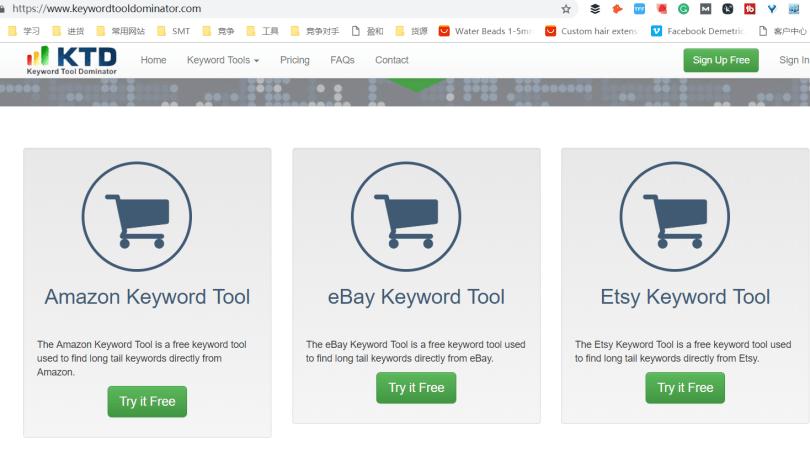Image resolution: width=810 pixels, height=451 pixels.
Task: Click the KTD Keyword Tool Dominator logo
Action: pyautogui.click(x=72, y=60)
